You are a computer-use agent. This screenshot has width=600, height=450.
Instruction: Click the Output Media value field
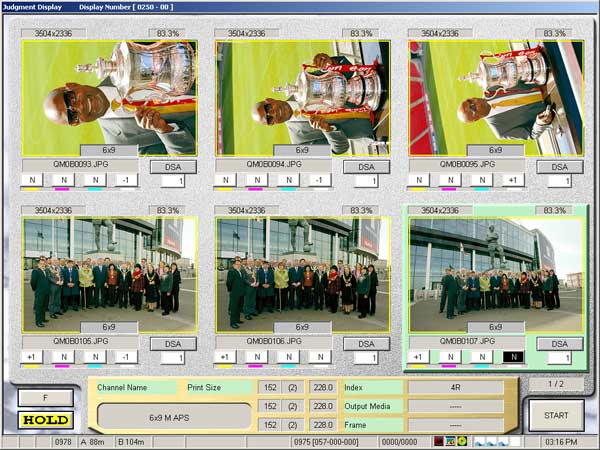(x=455, y=406)
